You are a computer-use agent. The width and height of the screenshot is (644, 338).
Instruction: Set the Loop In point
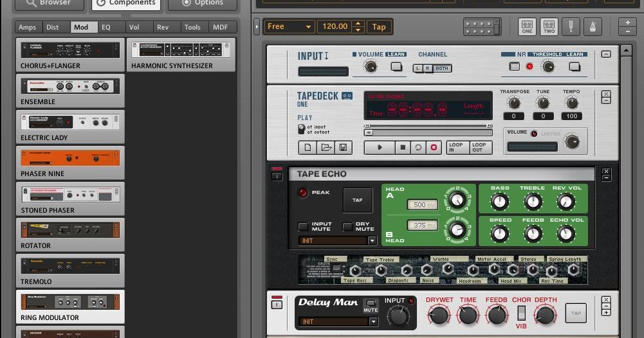[x=457, y=148]
